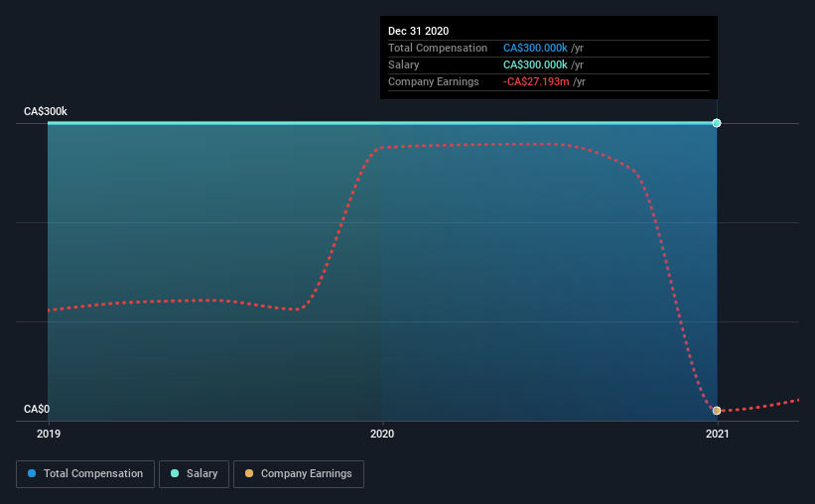
Task: Click the Salary label in tooltip
Action: (403, 64)
